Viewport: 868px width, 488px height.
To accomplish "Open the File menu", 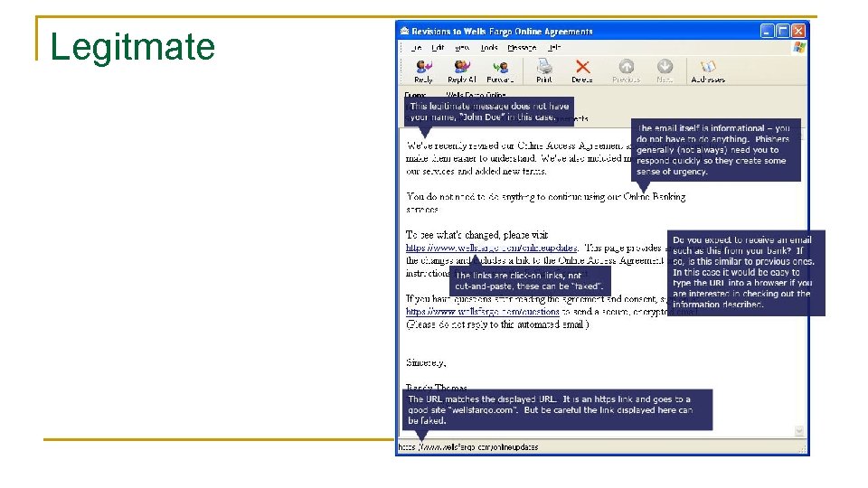I will click(x=416, y=48).
